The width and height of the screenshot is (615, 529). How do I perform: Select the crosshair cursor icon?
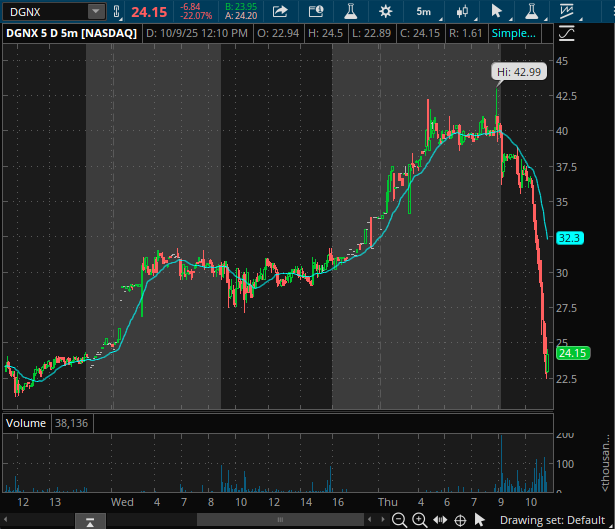click(460, 520)
